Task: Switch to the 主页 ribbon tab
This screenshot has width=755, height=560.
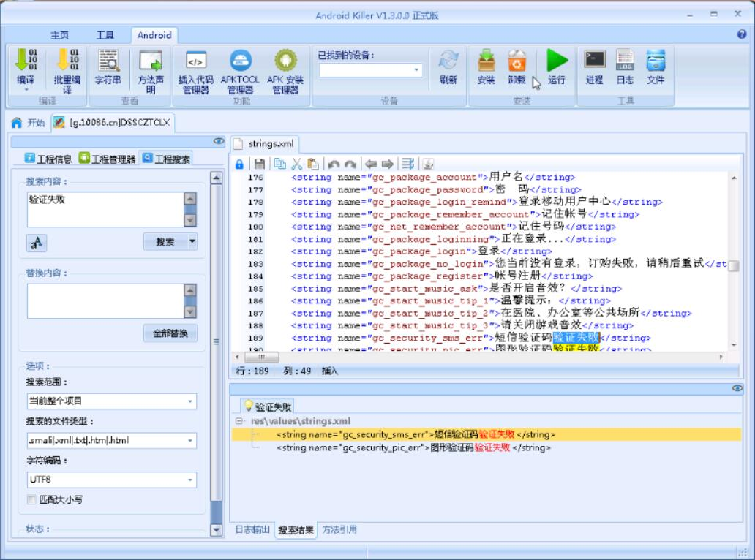Action: click(59, 35)
